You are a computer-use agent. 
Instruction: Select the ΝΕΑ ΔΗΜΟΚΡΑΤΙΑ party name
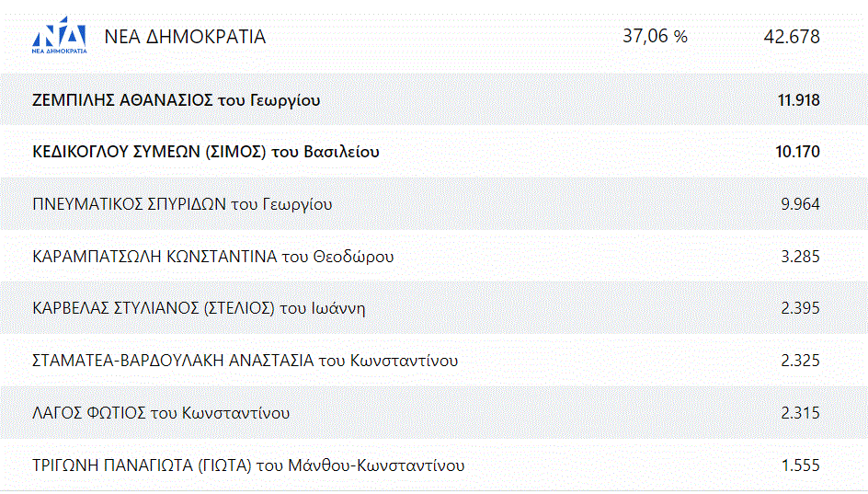pyautogui.click(x=185, y=38)
